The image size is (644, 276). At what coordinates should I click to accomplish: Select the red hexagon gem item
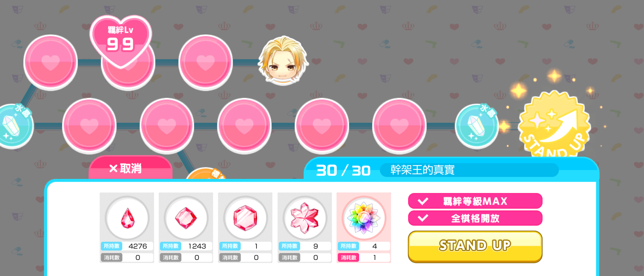pos(245,227)
